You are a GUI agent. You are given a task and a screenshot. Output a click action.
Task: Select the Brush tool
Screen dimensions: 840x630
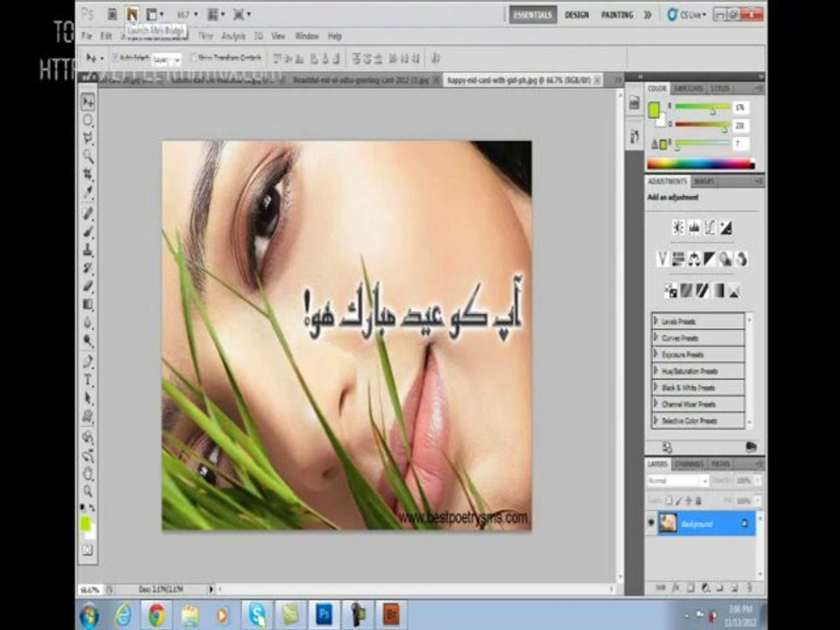pos(87,232)
